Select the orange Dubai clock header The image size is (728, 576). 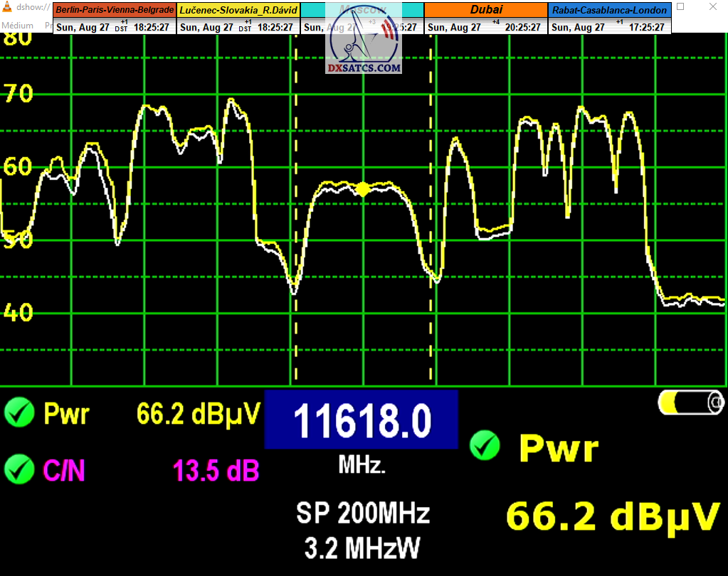pyautogui.click(x=485, y=10)
